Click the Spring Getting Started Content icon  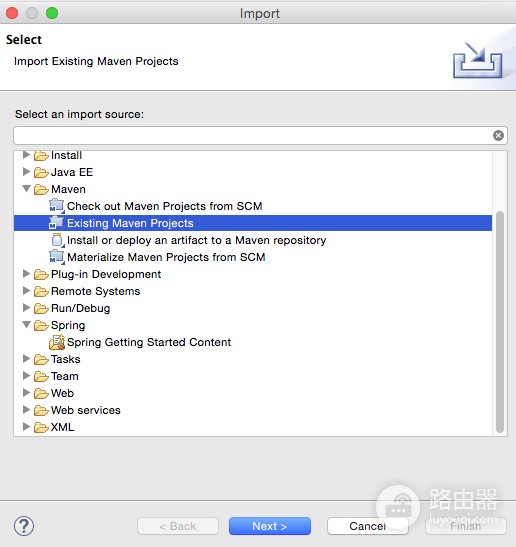click(57, 342)
